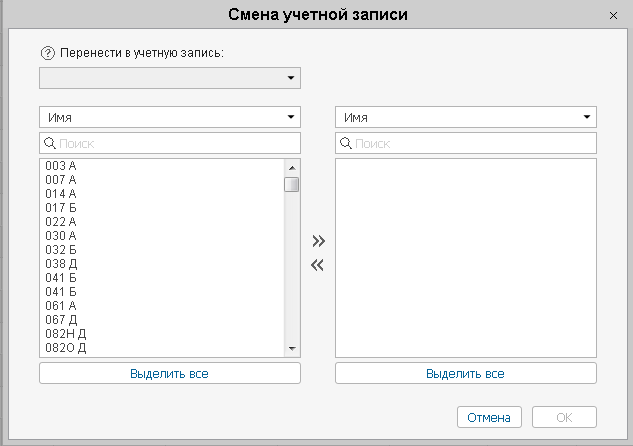The height and width of the screenshot is (446, 633).
Task: Focus the right Поиск search field
Action: [x=466, y=143]
